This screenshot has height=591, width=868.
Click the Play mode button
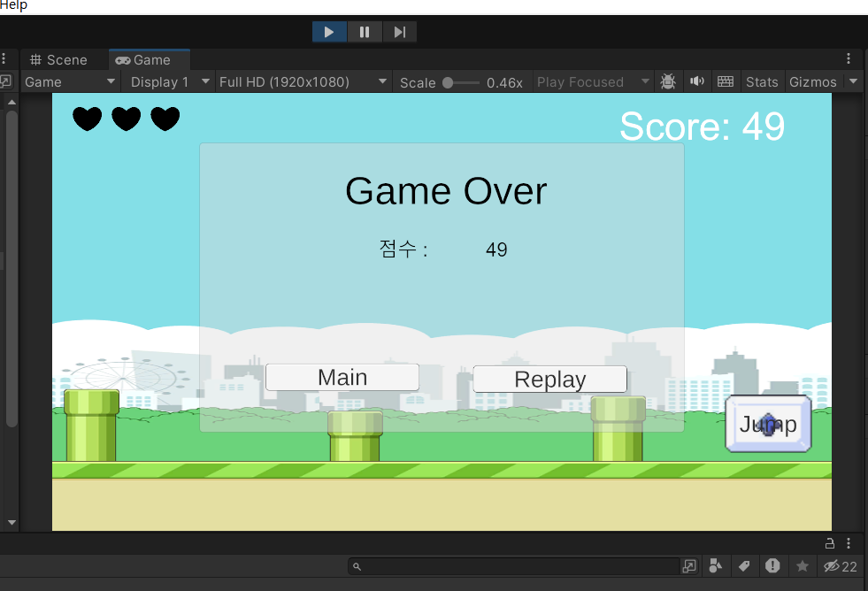(x=329, y=32)
